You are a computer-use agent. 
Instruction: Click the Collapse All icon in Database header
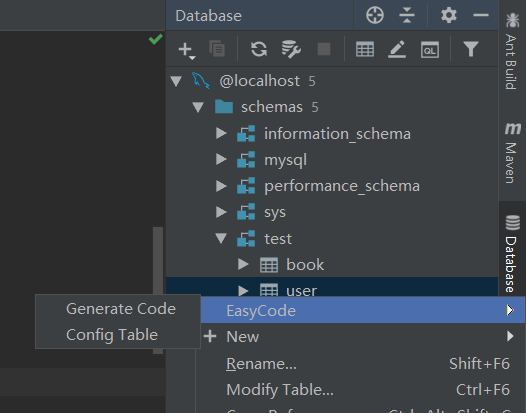click(407, 15)
